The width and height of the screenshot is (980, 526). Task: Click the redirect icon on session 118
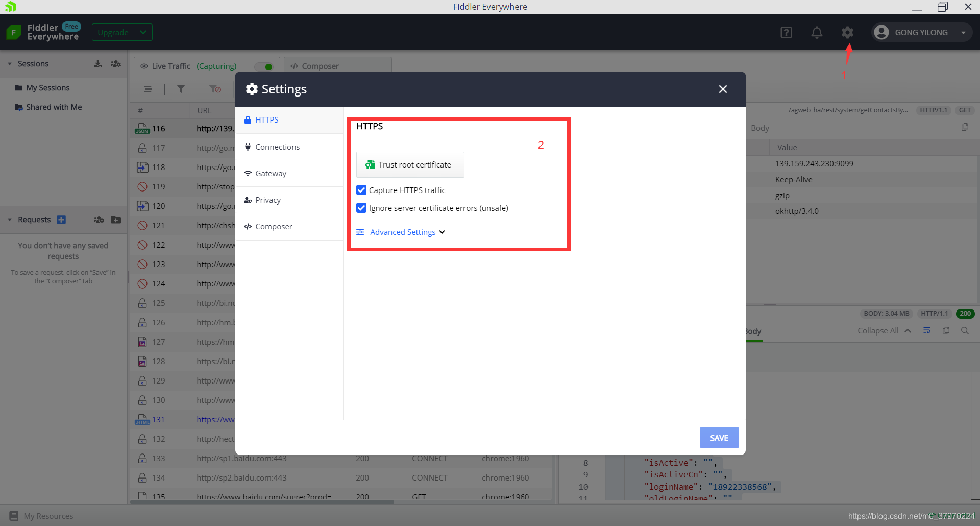142,167
